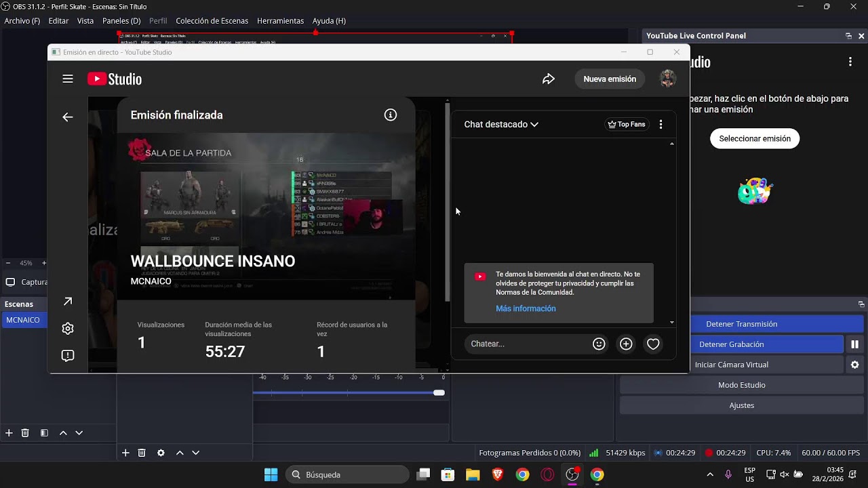
Task: Open virtual camera settings gear icon
Action: pyautogui.click(x=855, y=365)
